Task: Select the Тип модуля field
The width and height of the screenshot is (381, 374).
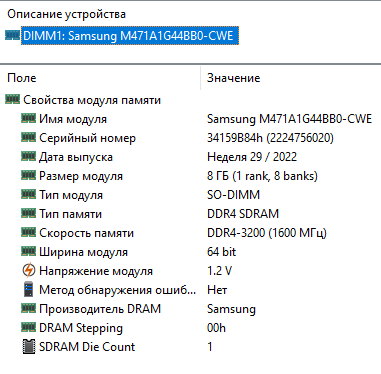Action: pyautogui.click(x=71, y=195)
